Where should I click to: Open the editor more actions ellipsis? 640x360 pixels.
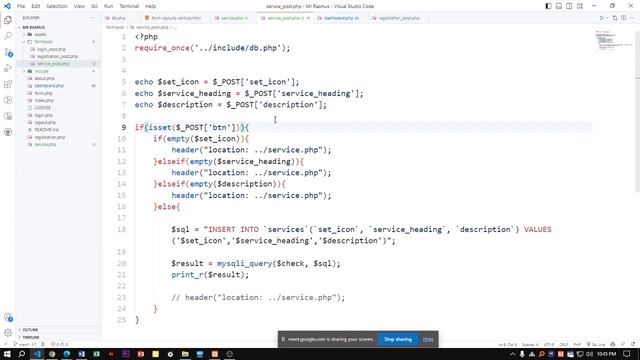click(x=633, y=18)
